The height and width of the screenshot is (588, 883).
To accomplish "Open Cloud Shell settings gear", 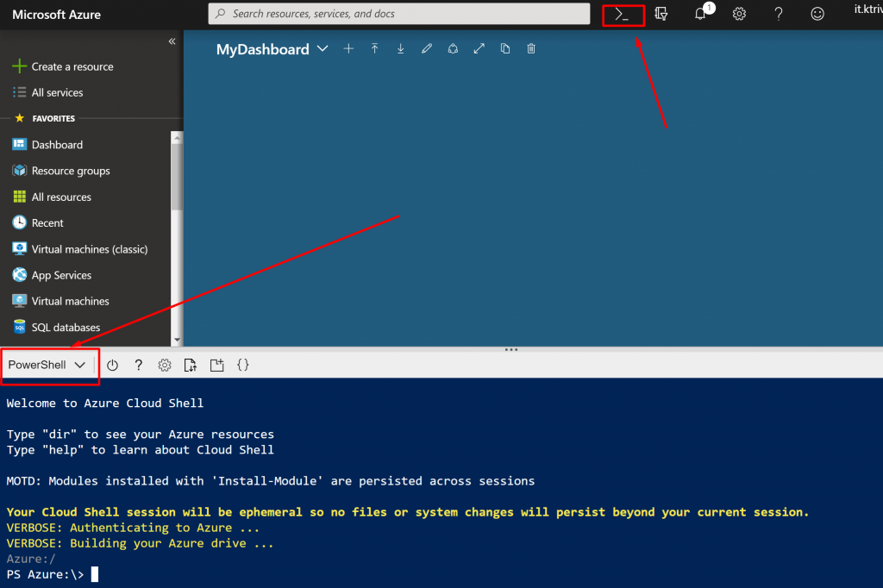I will pos(165,366).
